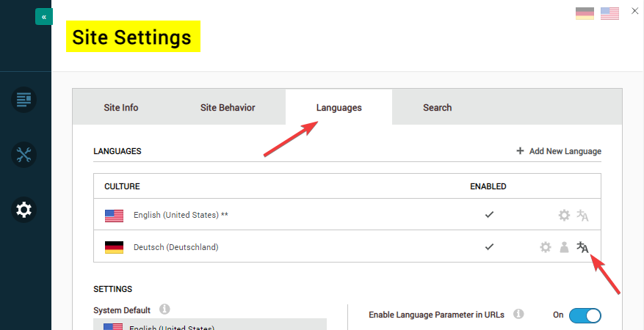Switch to the Search tab
The width and height of the screenshot is (644, 330).
[438, 108]
